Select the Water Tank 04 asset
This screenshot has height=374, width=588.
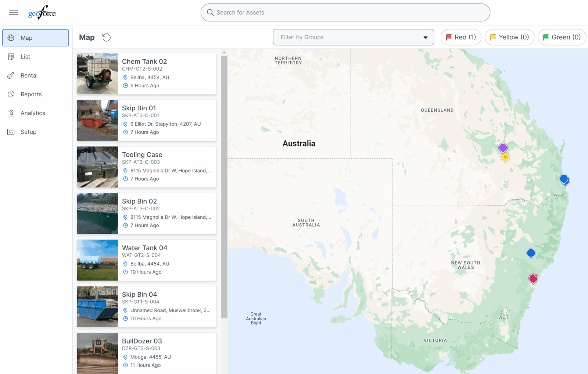pyautogui.click(x=167, y=260)
